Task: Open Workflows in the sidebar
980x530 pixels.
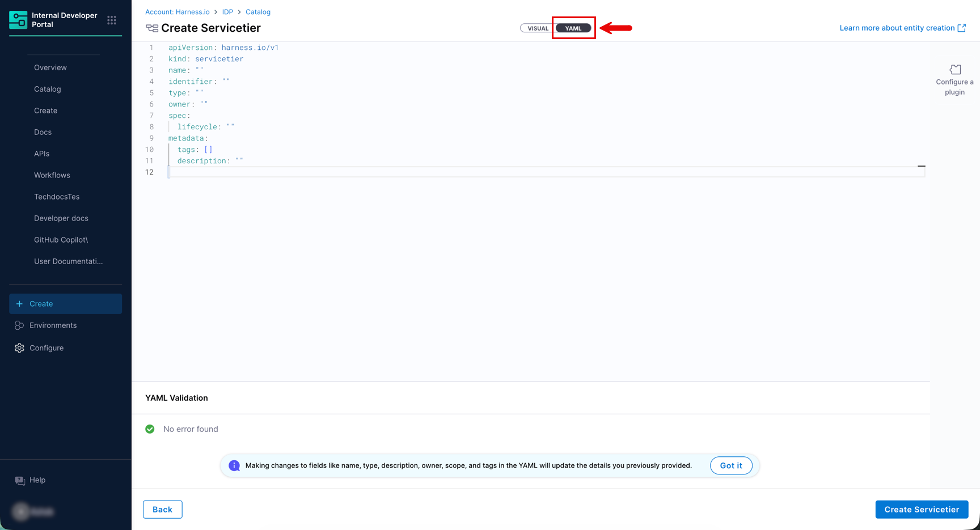Action: click(x=52, y=175)
